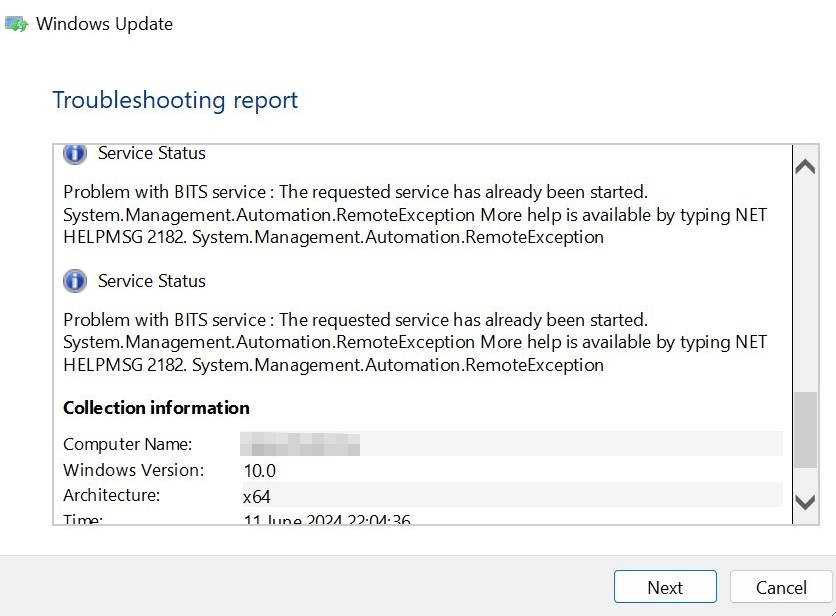Select the second Service Status label

coord(152,281)
